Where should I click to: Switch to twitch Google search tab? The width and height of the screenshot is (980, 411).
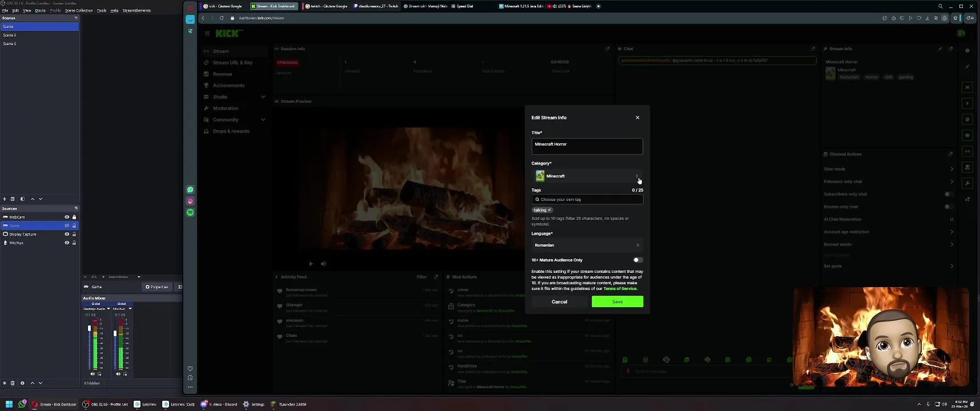click(x=327, y=6)
